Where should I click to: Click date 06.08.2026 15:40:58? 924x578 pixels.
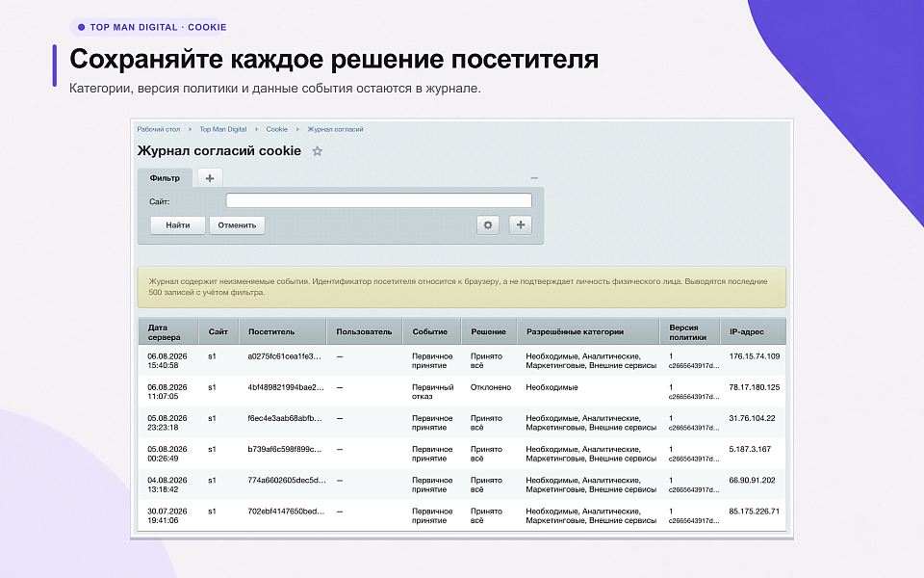(x=167, y=361)
